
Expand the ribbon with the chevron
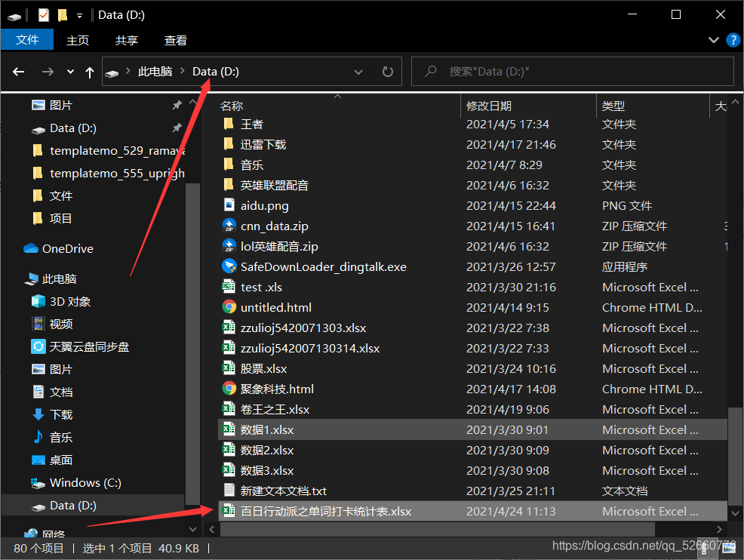click(x=714, y=40)
